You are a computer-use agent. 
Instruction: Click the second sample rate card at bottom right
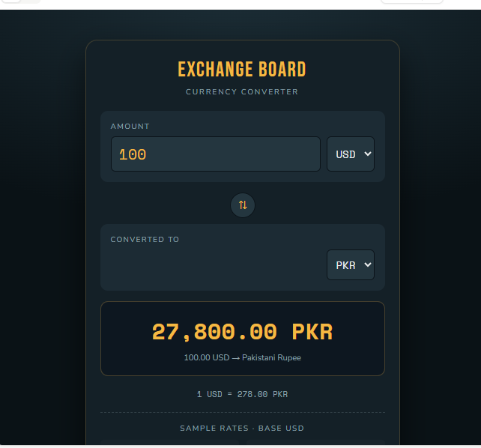315,442
